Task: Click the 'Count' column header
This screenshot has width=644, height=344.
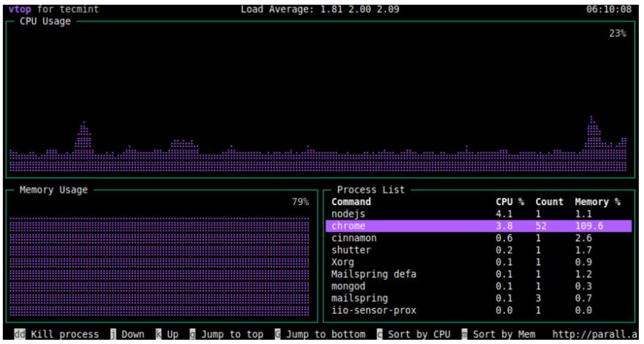Action: [549, 202]
